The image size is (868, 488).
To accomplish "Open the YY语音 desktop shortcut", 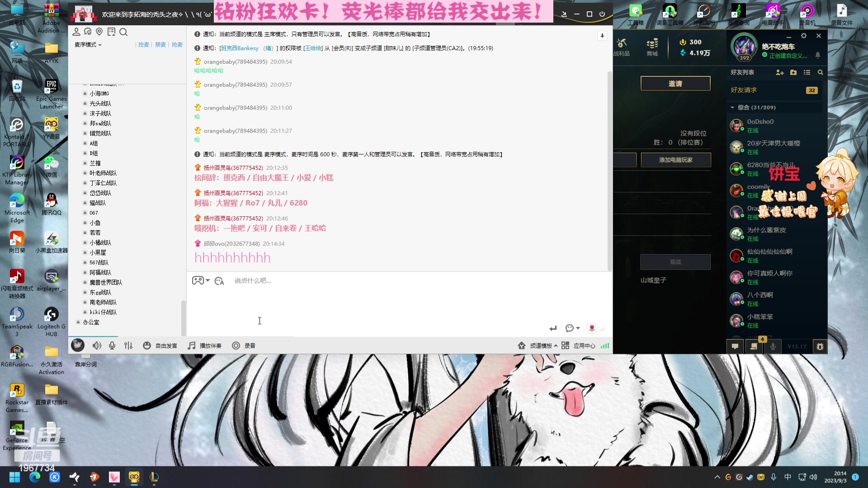I will click(x=51, y=128).
